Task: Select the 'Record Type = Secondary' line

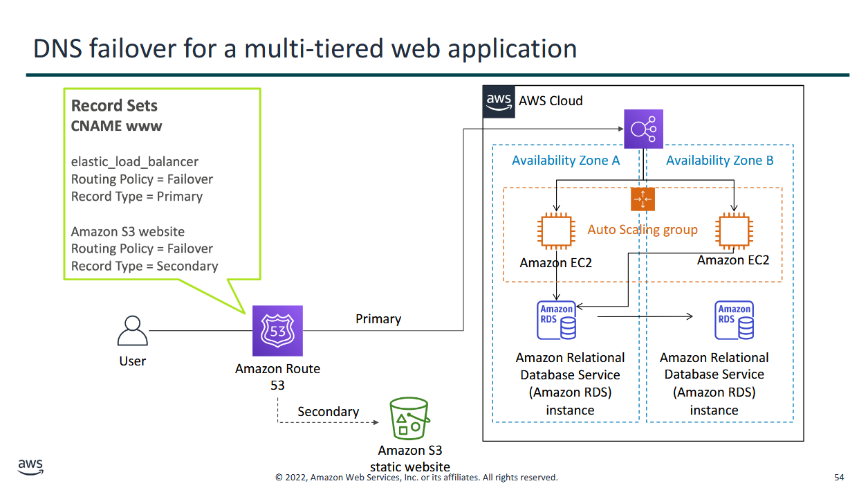Action: pyautogui.click(x=145, y=266)
